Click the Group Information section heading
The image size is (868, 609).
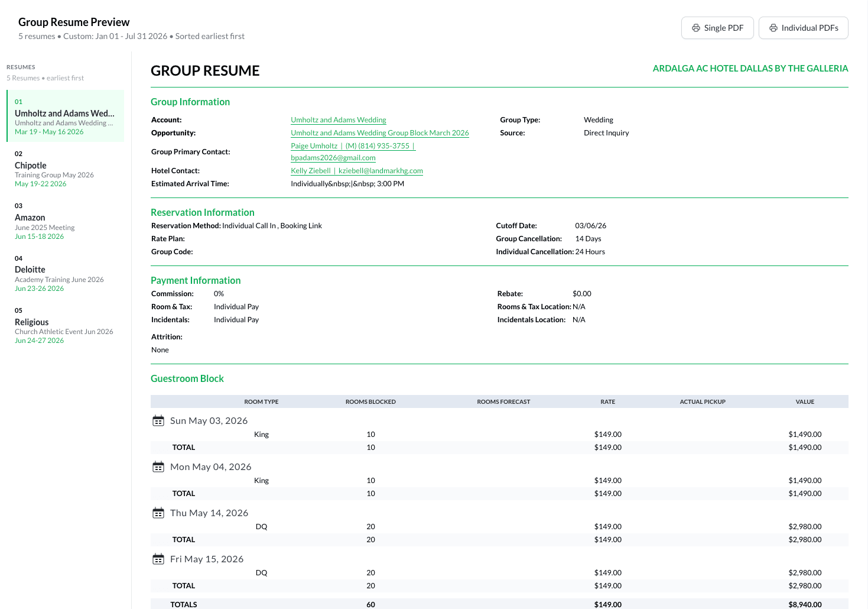[190, 102]
